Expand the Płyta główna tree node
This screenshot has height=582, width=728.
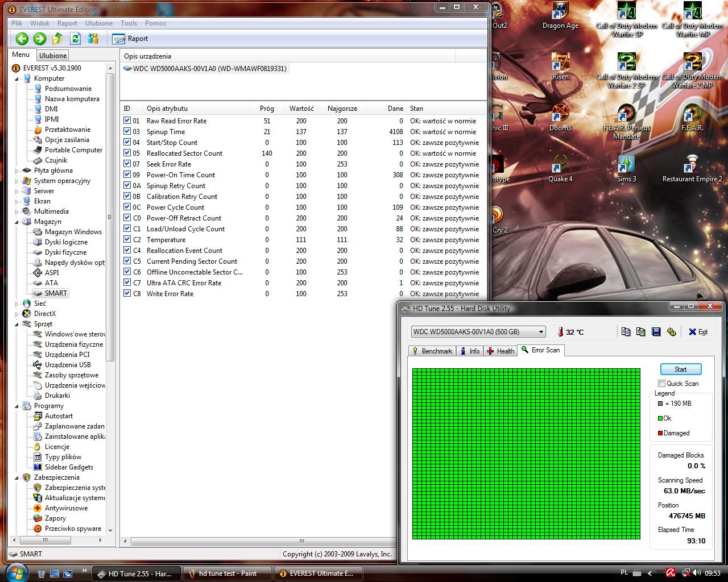17,171
